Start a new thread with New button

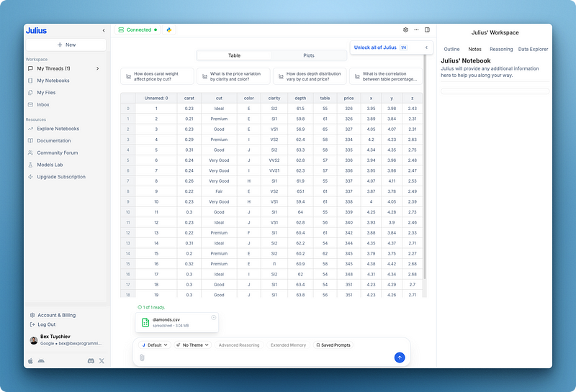(66, 45)
